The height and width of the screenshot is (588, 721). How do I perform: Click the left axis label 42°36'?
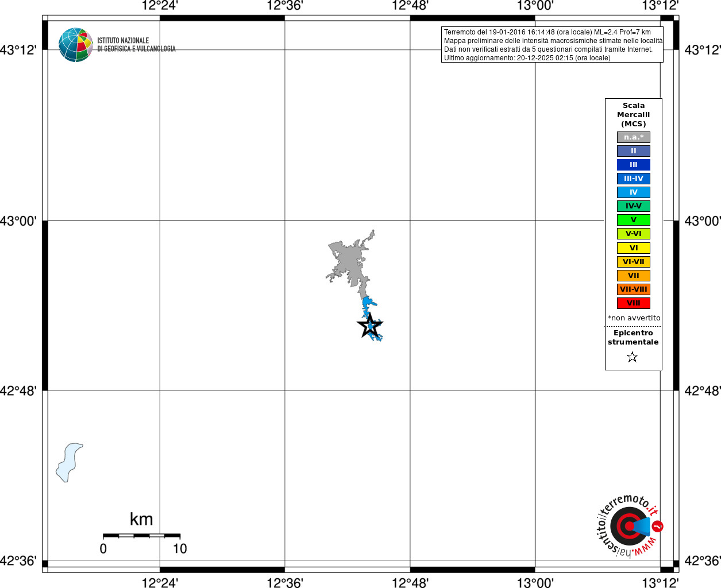tap(18, 560)
